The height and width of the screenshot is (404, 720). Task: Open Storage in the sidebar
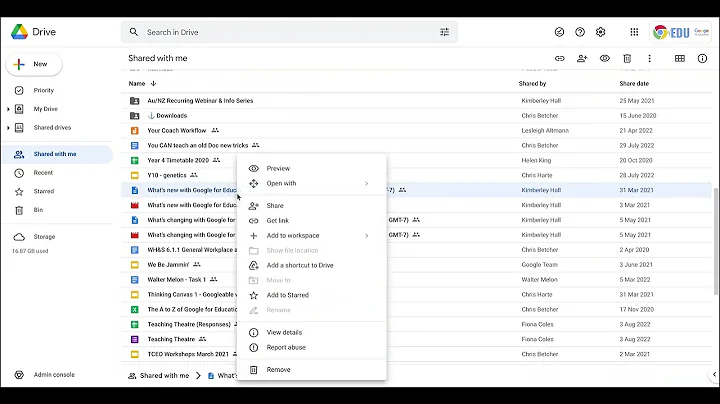coord(44,237)
